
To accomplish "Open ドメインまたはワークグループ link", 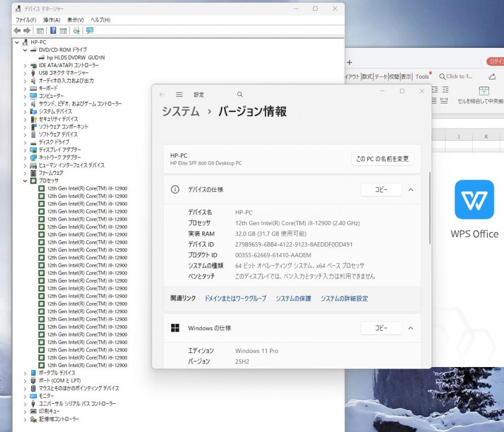I will (x=235, y=299).
